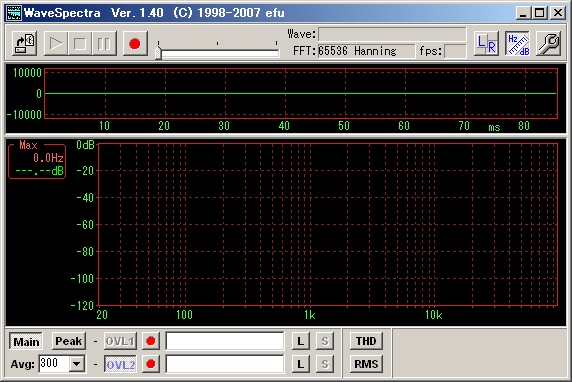Start playback with the Play button

(56, 44)
